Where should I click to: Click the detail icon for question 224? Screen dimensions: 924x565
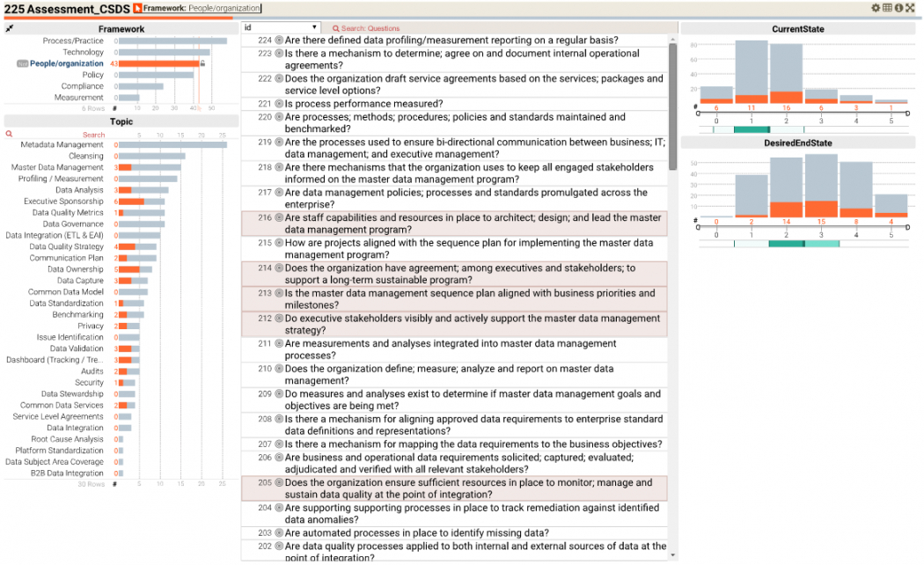pyautogui.click(x=279, y=40)
